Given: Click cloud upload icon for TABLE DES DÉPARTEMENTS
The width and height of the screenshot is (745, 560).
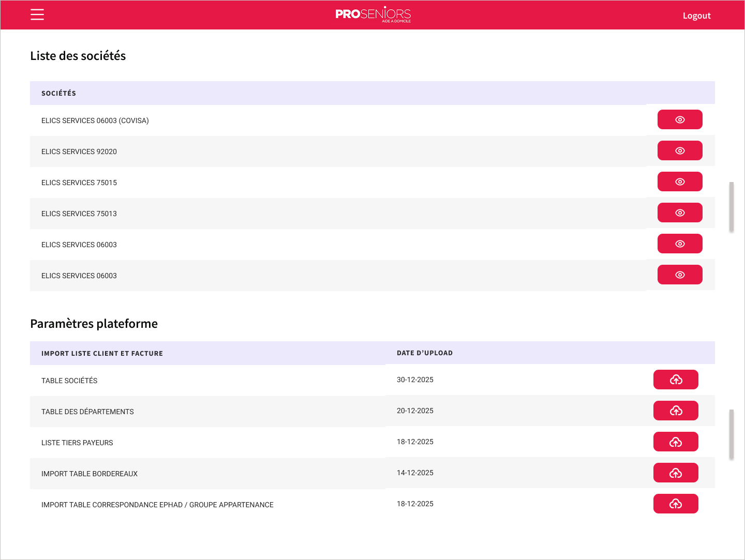Looking at the screenshot, I should (675, 411).
